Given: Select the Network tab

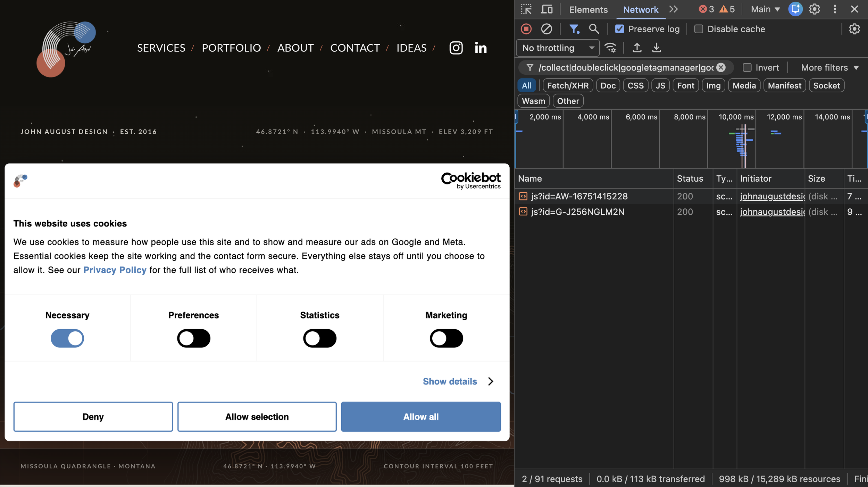Looking at the screenshot, I should coord(641,10).
